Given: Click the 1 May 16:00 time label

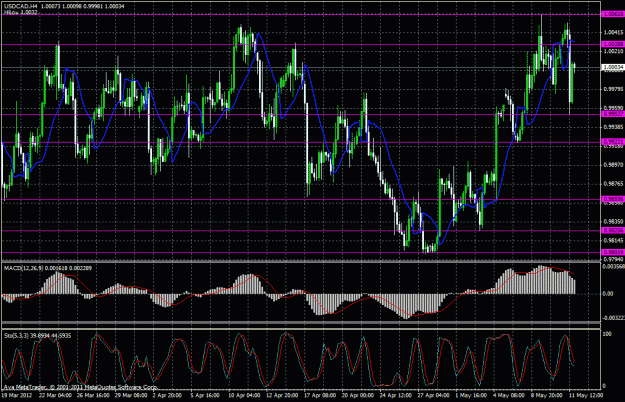Looking at the screenshot, I should pyautogui.click(x=471, y=396).
